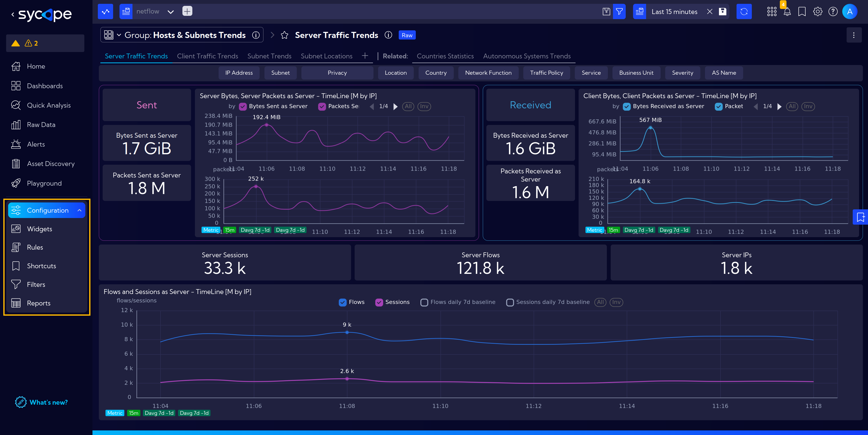Add a new stream with the plus icon

coord(187,11)
